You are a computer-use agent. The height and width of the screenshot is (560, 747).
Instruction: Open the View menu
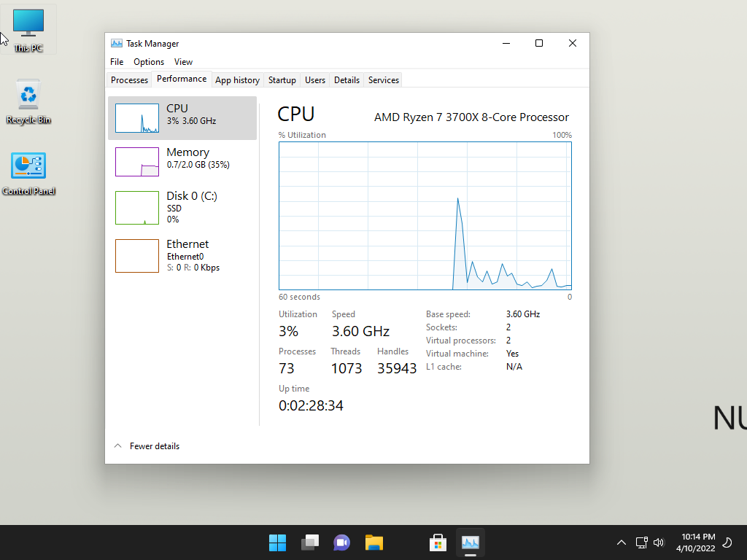(x=183, y=62)
